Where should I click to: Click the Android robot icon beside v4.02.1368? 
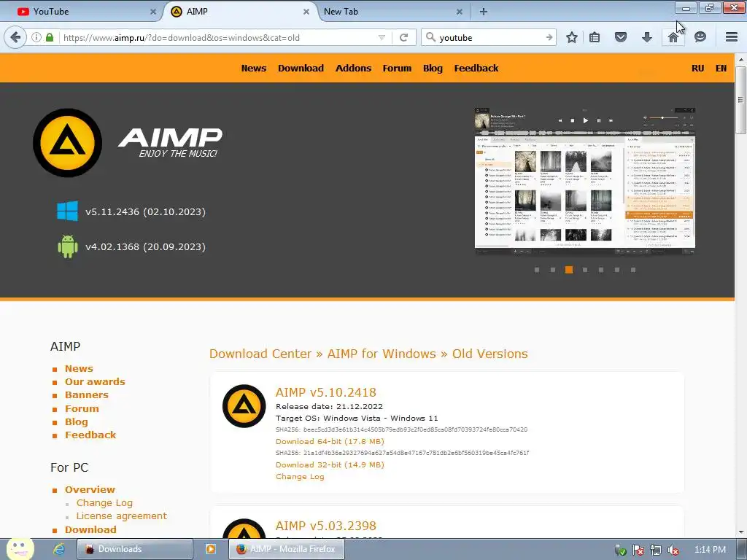(68, 246)
